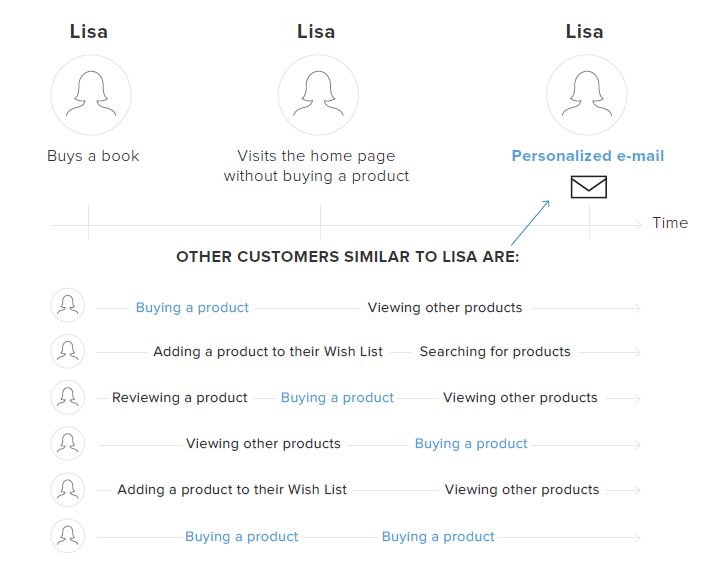Click the 'Personalized e-mail' link

click(587, 156)
